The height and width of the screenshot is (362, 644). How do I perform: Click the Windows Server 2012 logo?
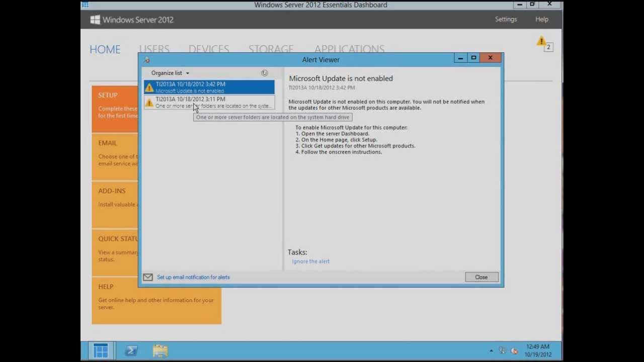132,20
